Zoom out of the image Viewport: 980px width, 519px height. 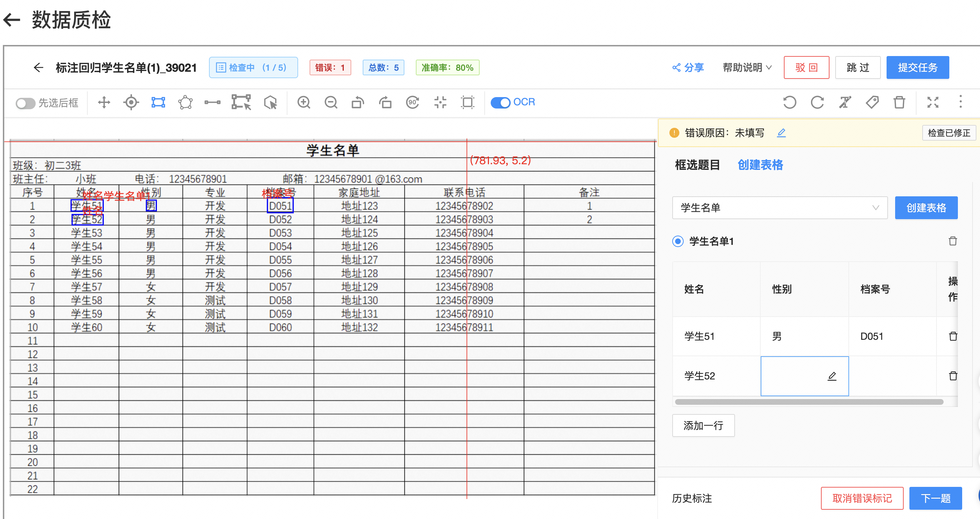(331, 102)
